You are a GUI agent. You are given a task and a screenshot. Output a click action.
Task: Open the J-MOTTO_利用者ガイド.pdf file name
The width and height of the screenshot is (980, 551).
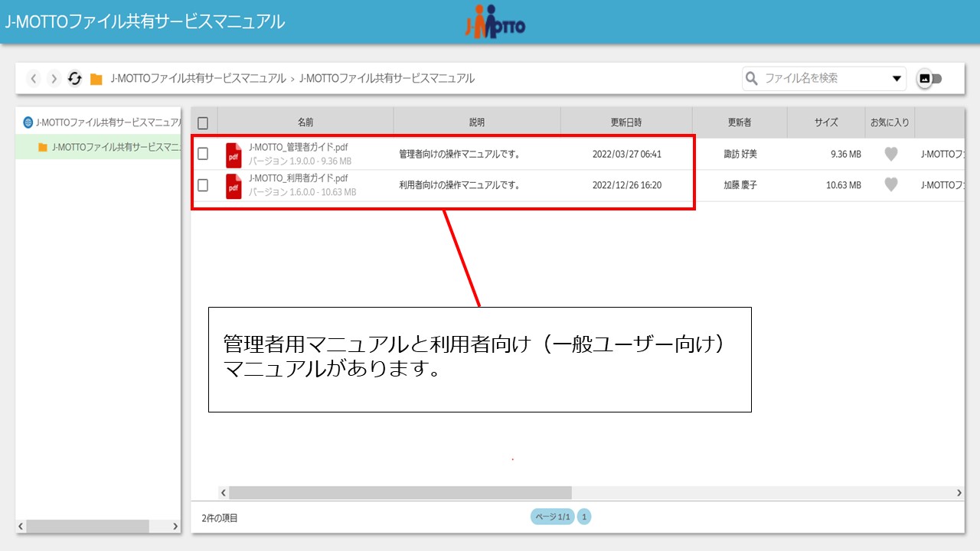(299, 178)
